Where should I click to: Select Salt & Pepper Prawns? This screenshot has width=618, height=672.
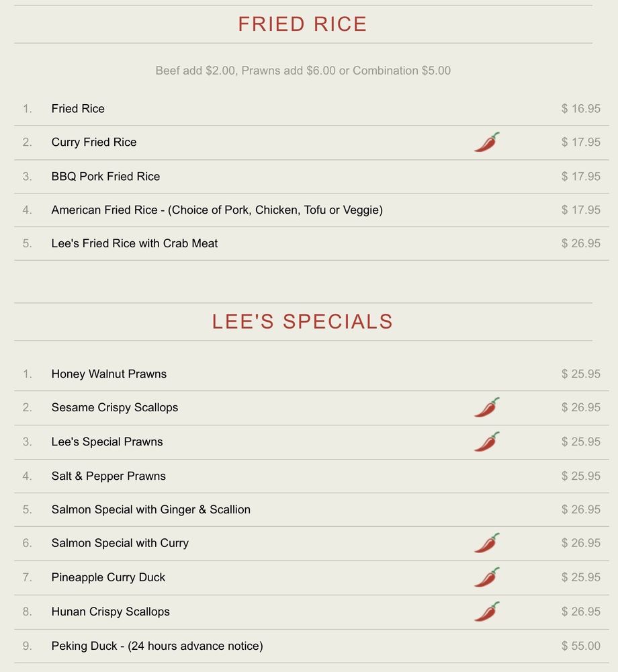coord(108,476)
